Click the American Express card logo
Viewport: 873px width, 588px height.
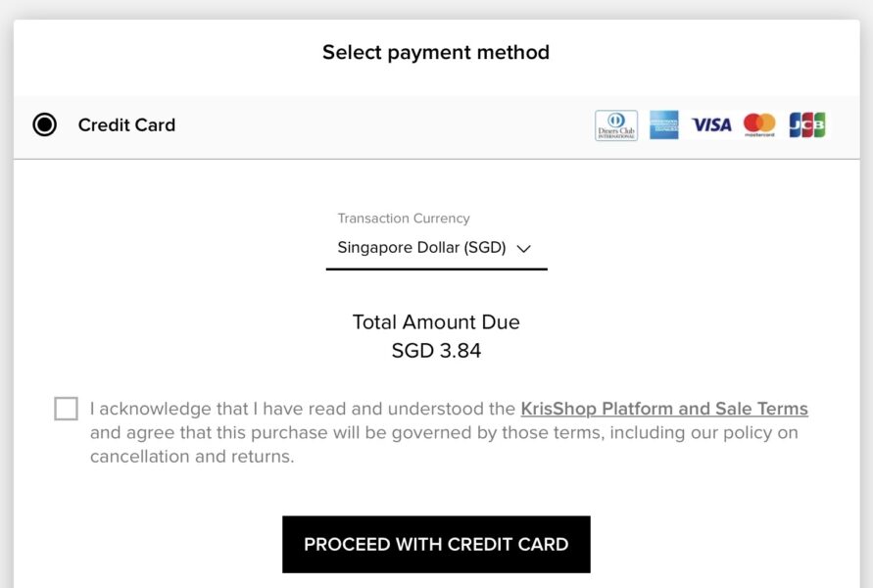coord(664,125)
